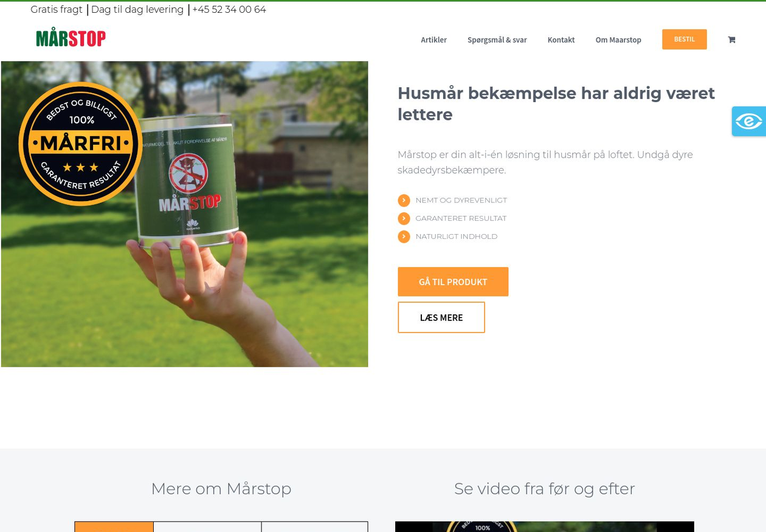The height and width of the screenshot is (532, 766).
Task: Go to the Kontakt page
Action: [561, 40]
